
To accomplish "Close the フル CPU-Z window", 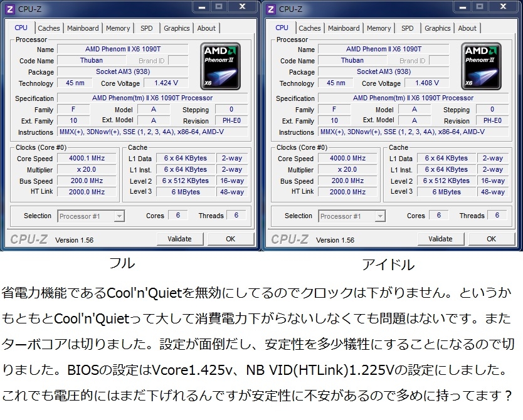I will [x=243, y=7].
